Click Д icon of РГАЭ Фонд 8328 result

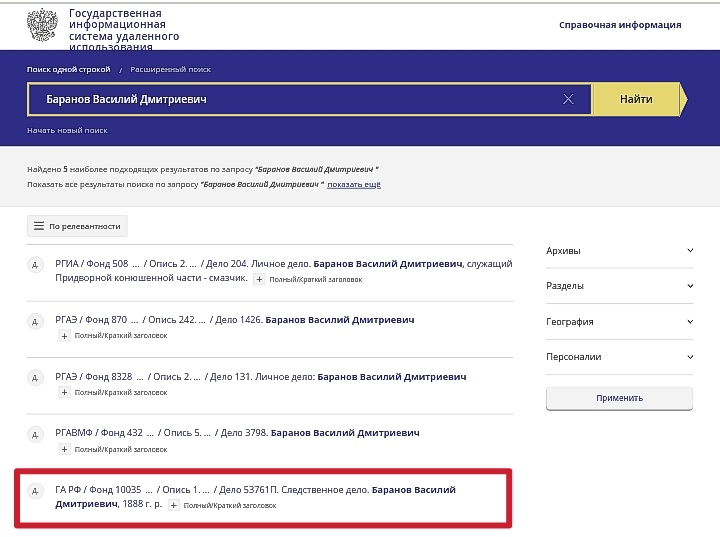point(35,378)
